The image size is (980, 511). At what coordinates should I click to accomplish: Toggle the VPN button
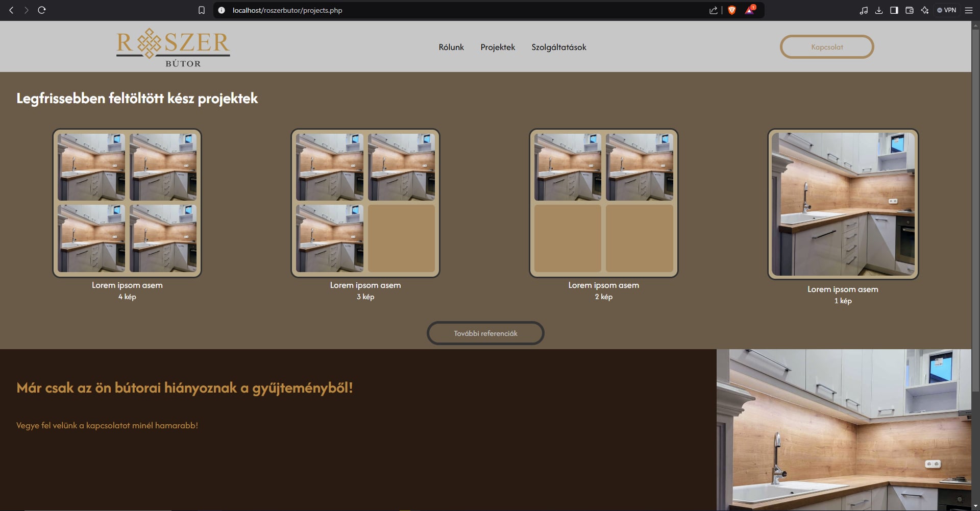(x=946, y=10)
